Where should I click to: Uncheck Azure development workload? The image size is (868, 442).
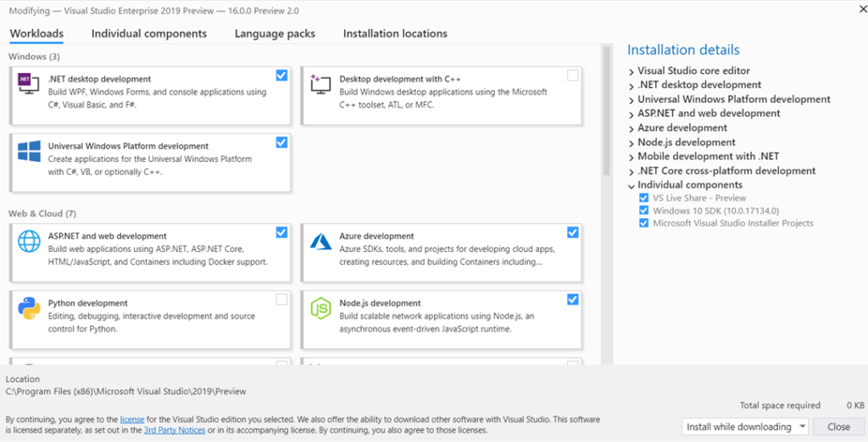pyautogui.click(x=573, y=232)
